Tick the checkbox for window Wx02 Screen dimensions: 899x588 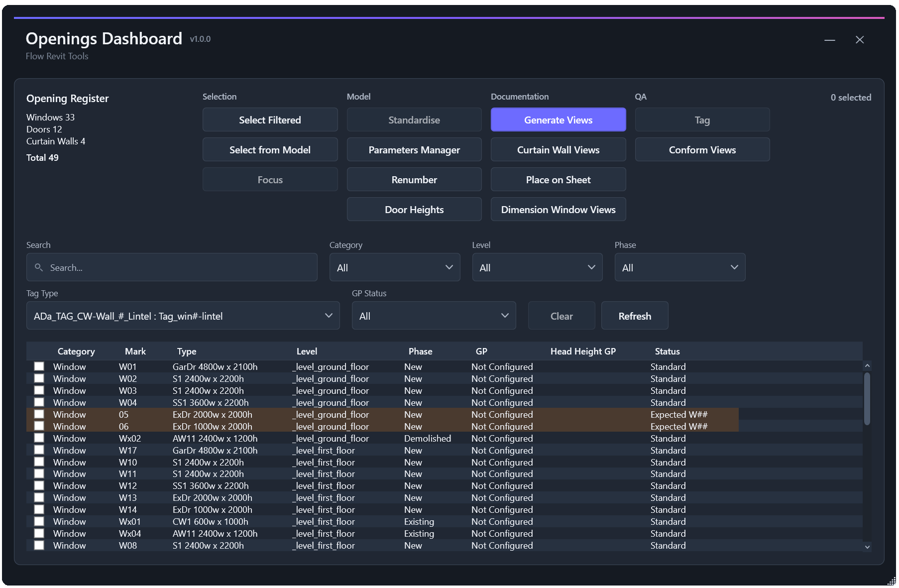pos(39,438)
